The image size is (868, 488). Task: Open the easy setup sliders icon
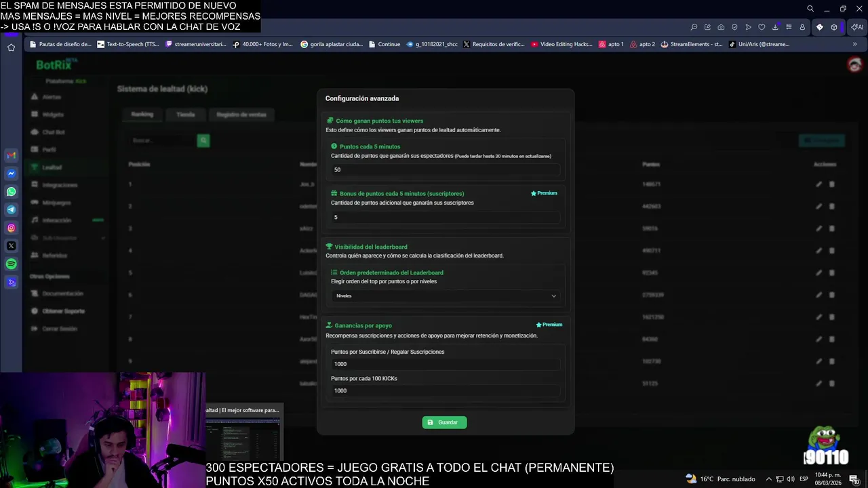click(789, 27)
